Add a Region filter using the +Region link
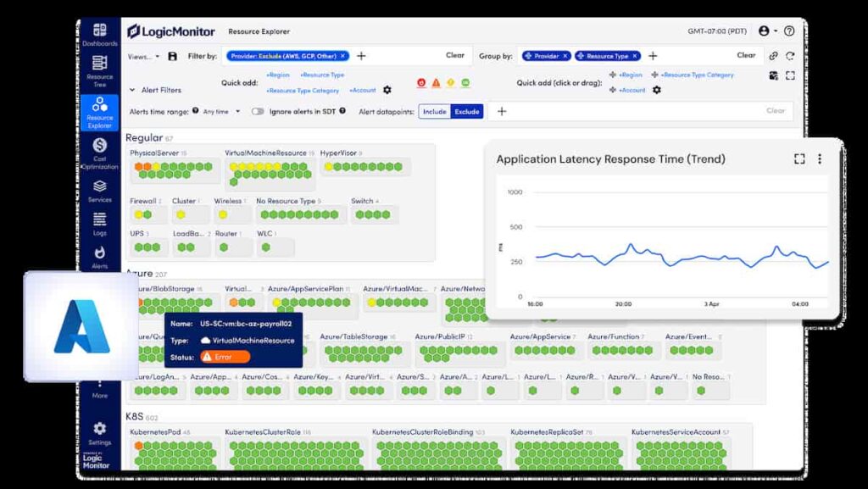 coord(277,75)
